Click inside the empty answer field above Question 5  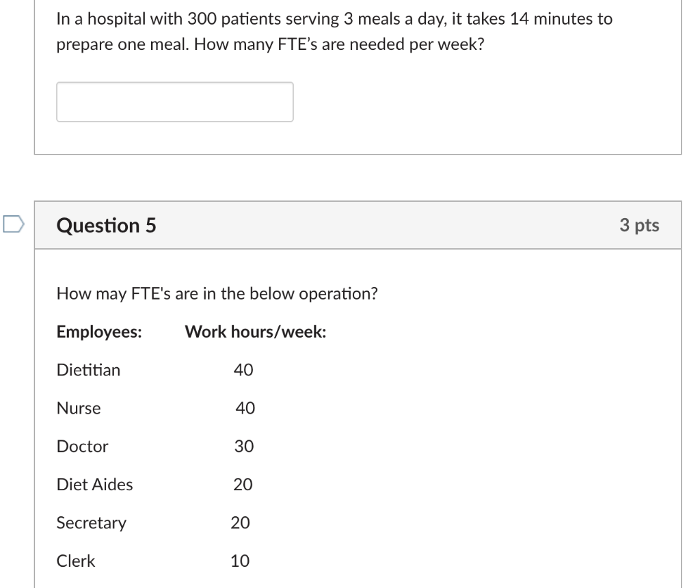point(175,101)
